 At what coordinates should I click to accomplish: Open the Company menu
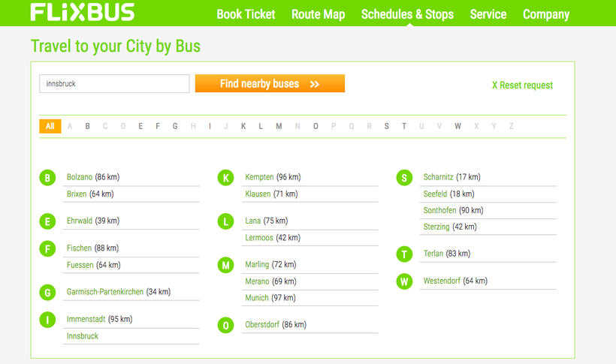point(546,14)
